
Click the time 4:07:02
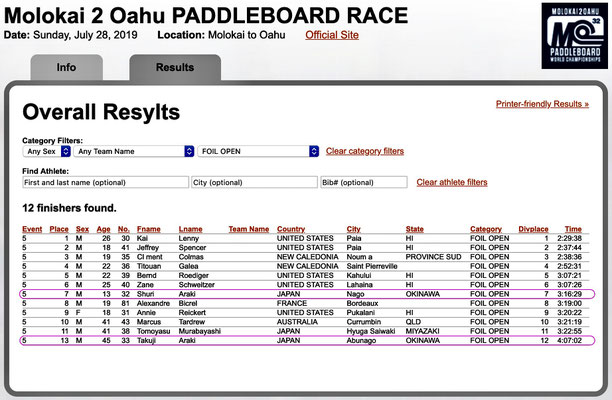pos(569,341)
